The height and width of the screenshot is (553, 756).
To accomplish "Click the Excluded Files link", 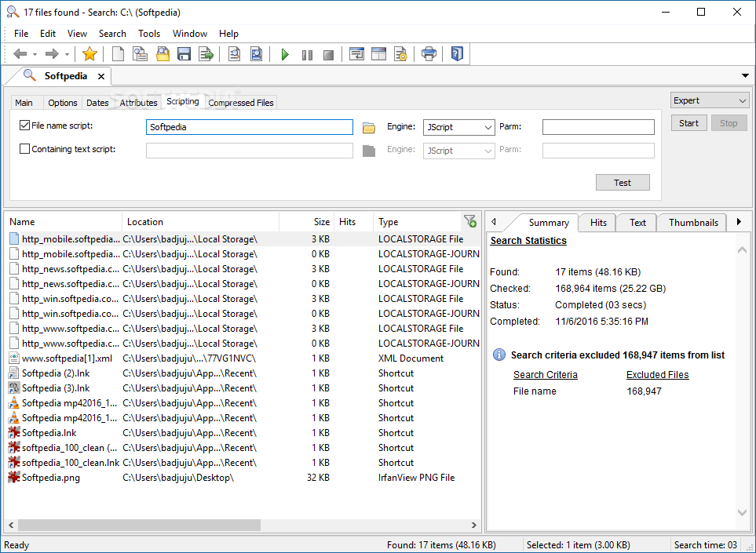I will pos(658,374).
